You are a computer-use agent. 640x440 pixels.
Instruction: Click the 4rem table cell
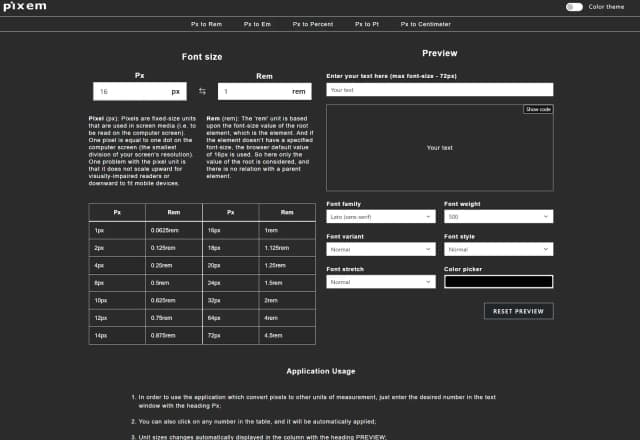click(287, 318)
